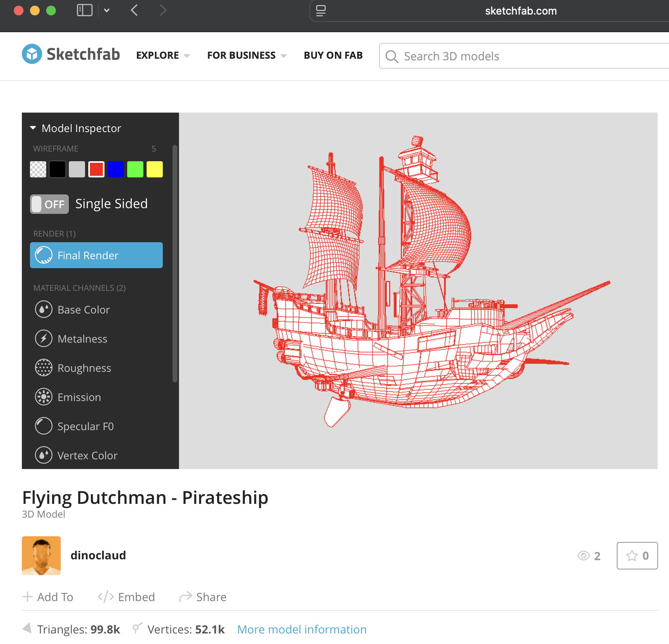Image resolution: width=669 pixels, height=644 pixels.
Task: Click the Embed button
Action: [126, 597]
